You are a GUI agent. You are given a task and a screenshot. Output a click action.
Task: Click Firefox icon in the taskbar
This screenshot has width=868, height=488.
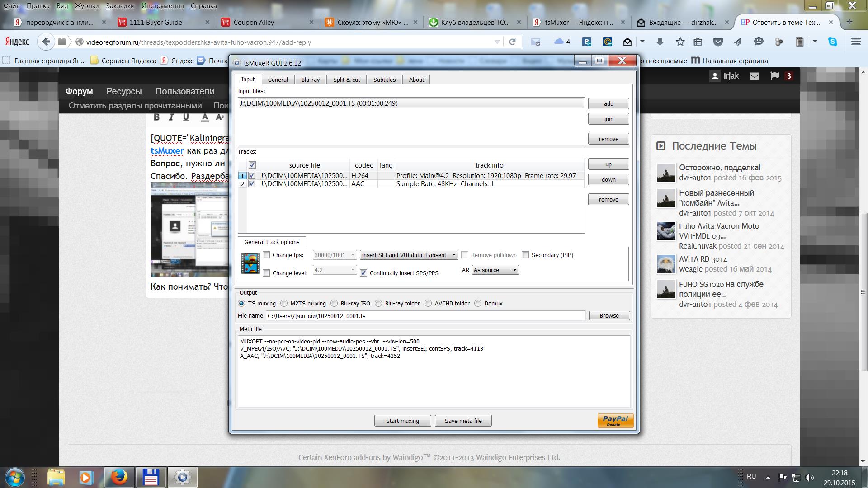point(119,477)
